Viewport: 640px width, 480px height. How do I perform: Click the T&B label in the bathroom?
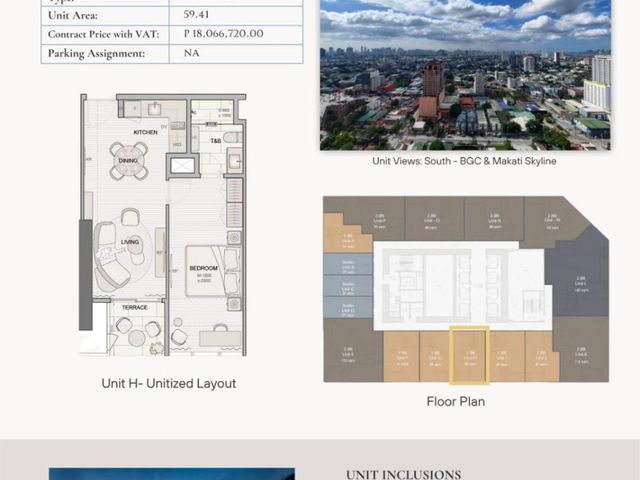pyautogui.click(x=216, y=141)
